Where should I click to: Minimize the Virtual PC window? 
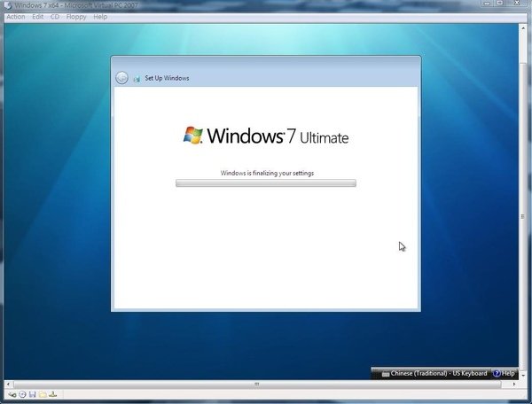click(487, 3)
